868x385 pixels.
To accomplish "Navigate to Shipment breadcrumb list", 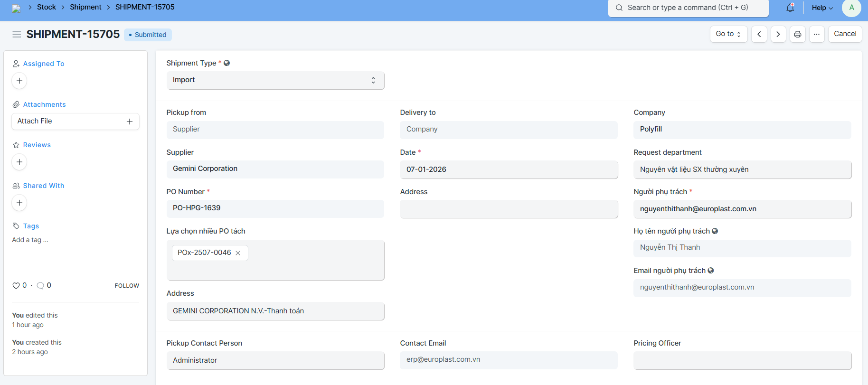I will (85, 7).
